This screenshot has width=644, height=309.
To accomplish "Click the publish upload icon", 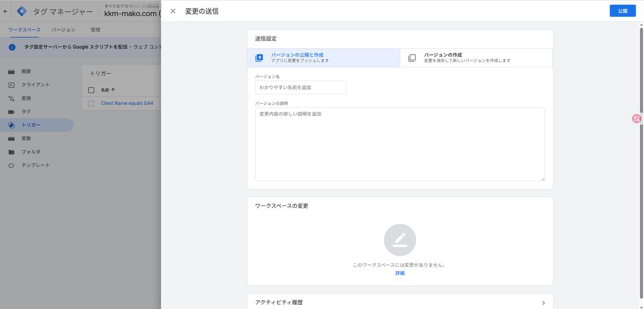I will [259, 57].
